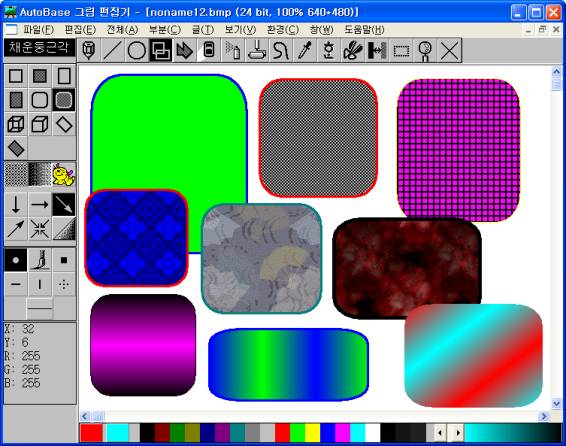Toggle the round brush tip option
Image resolution: width=566 pixels, height=446 pixels.
click(x=16, y=260)
